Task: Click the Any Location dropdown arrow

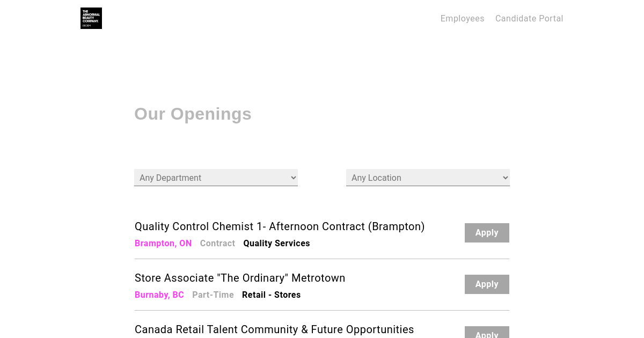Action: tap(505, 178)
